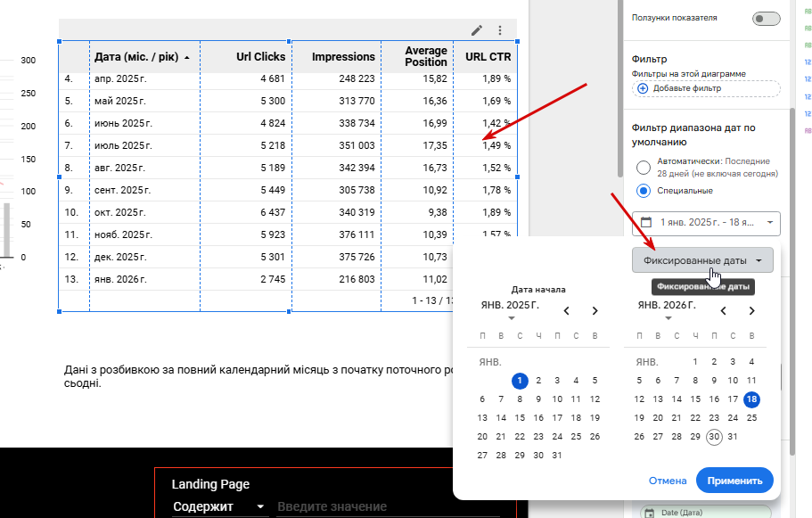Screen dimensions: 812x518
Task: Go to next month in start date calendar
Action: pos(595,311)
